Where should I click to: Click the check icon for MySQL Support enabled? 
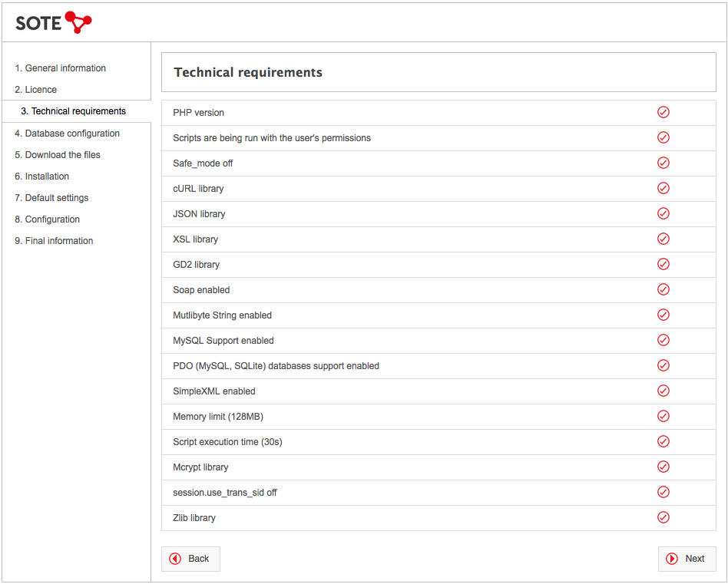coord(663,340)
